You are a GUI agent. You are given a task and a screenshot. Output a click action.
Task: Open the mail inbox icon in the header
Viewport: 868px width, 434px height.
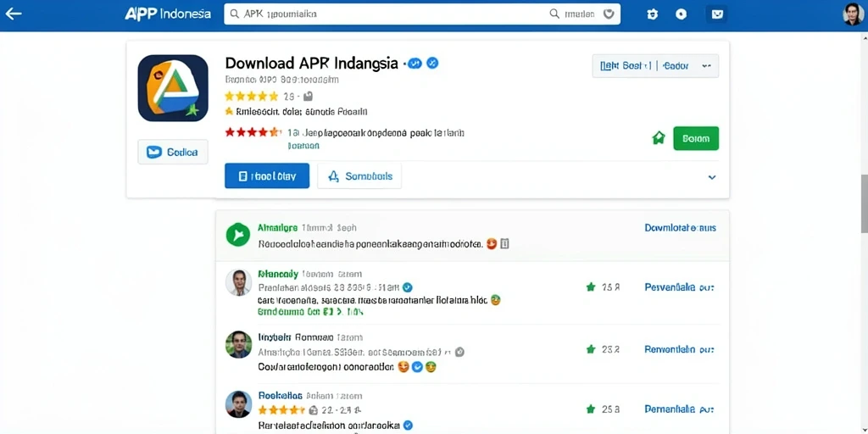coord(717,14)
